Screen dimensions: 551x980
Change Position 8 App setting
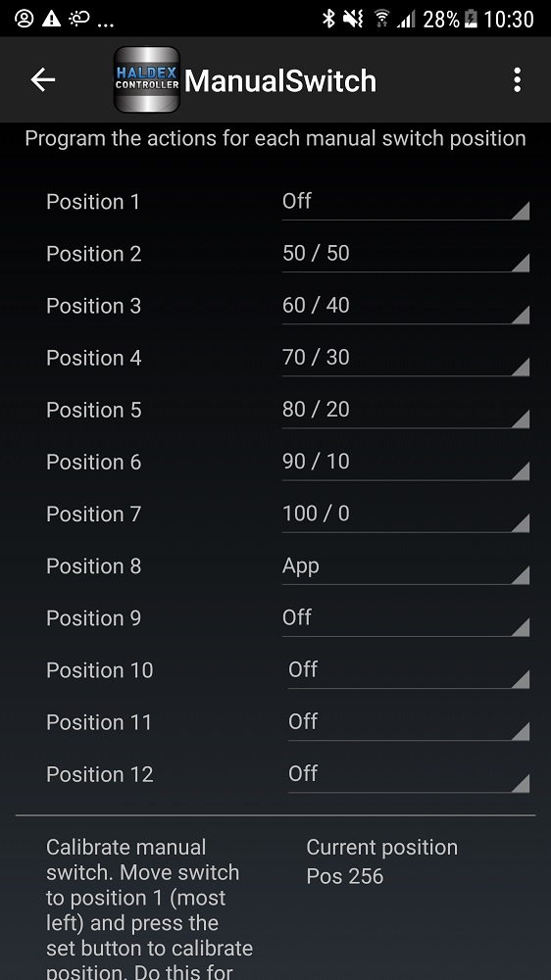click(405, 566)
